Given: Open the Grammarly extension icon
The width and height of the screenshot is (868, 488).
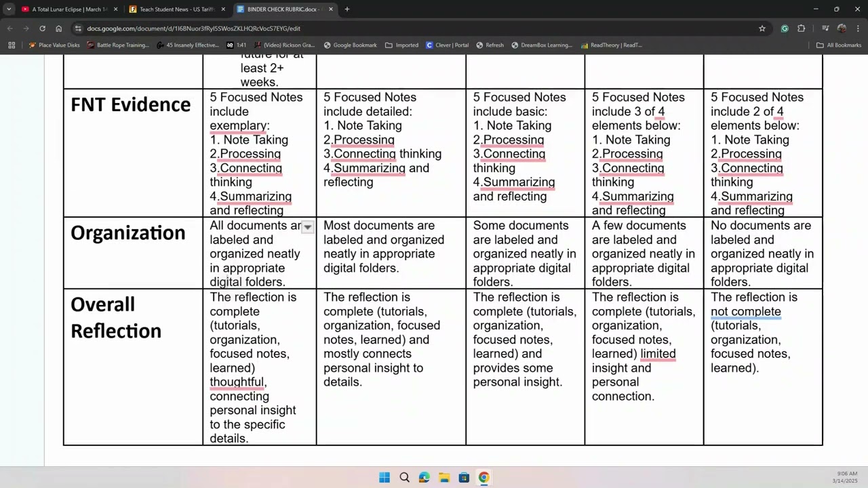Looking at the screenshot, I should (785, 28).
